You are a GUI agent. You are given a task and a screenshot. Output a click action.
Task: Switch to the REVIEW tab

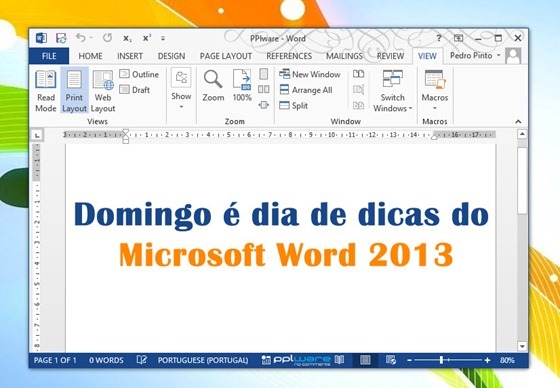390,56
